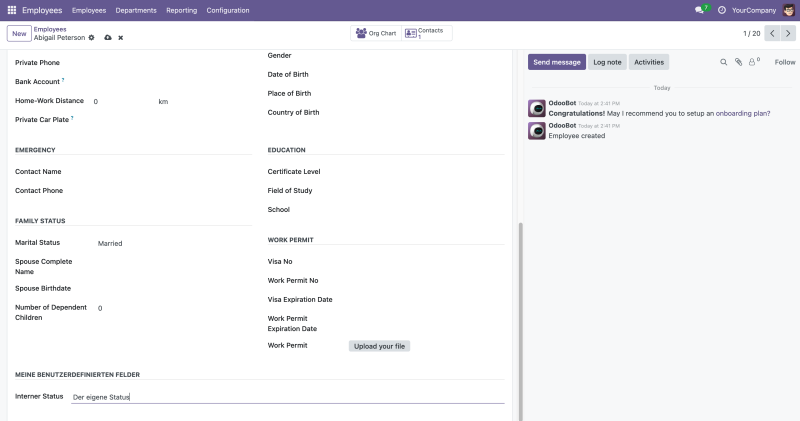This screenshot has width=800, height=421.
Task: Attach a file using the paperclip icon
Action: [738, 62]
